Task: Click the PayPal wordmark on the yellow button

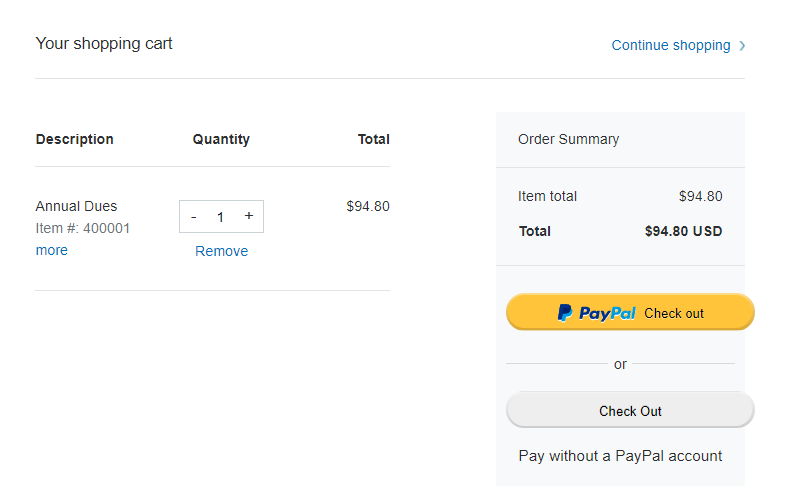Action: [607, 313]
